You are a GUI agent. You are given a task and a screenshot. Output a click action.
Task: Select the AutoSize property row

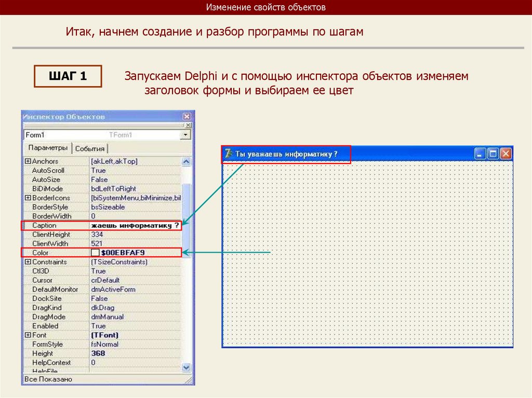[103, 180]
